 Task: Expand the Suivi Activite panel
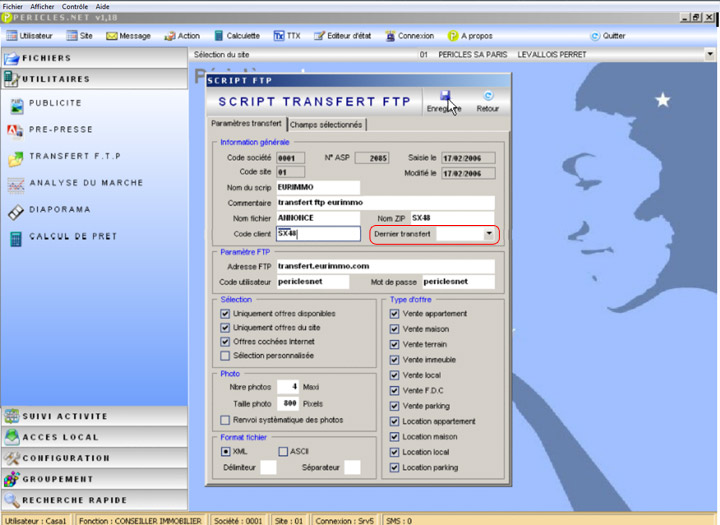[94, 416]
